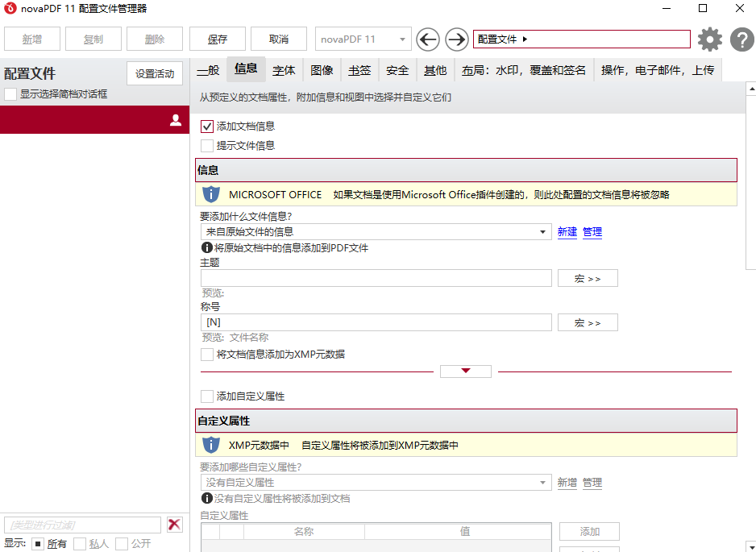Uncheck 添加文档信息 checkbox
This screenshot has width=756, height=552.
tap(206, 126)
